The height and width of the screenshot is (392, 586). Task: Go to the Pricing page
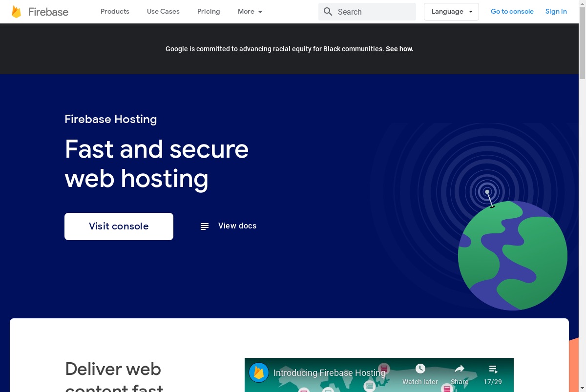(209, 11)
